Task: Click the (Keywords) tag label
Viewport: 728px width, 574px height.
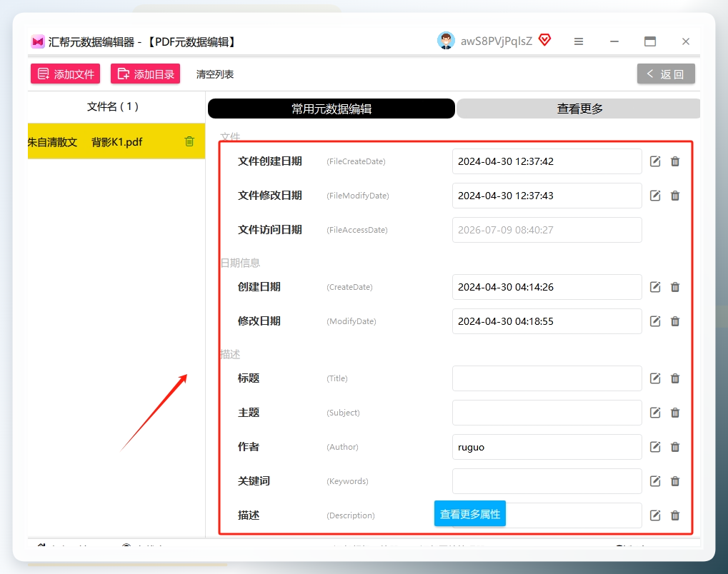Action: pos(347,481)
